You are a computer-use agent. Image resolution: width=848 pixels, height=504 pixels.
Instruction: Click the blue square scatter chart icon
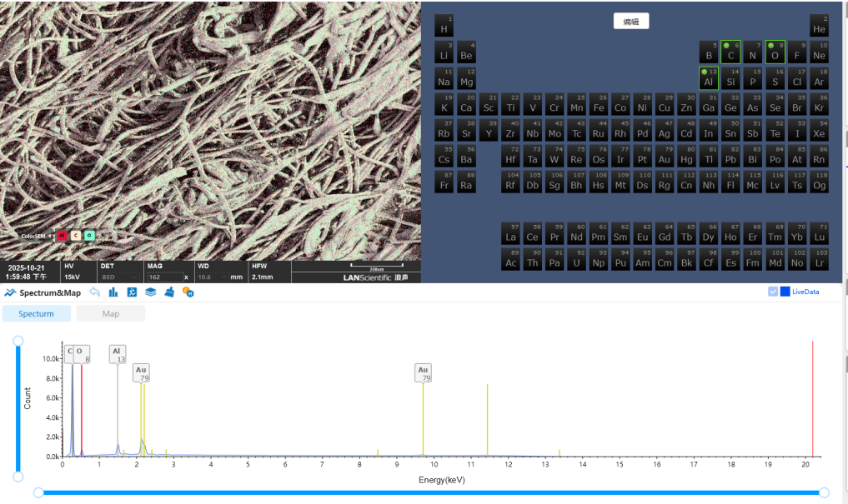tap(132, 292)
